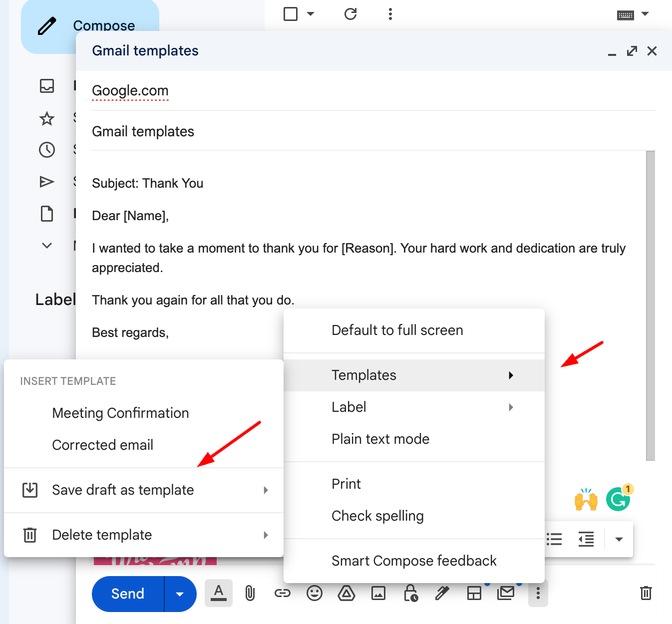
Task: Discard the draft with the trash icon
Action: 646,594
